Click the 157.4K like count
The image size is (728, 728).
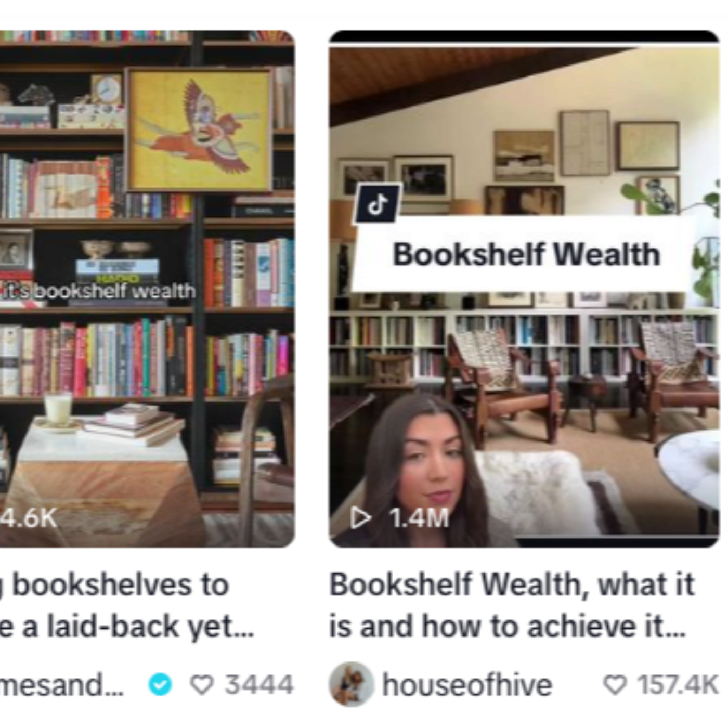click(x=678, y=685)
